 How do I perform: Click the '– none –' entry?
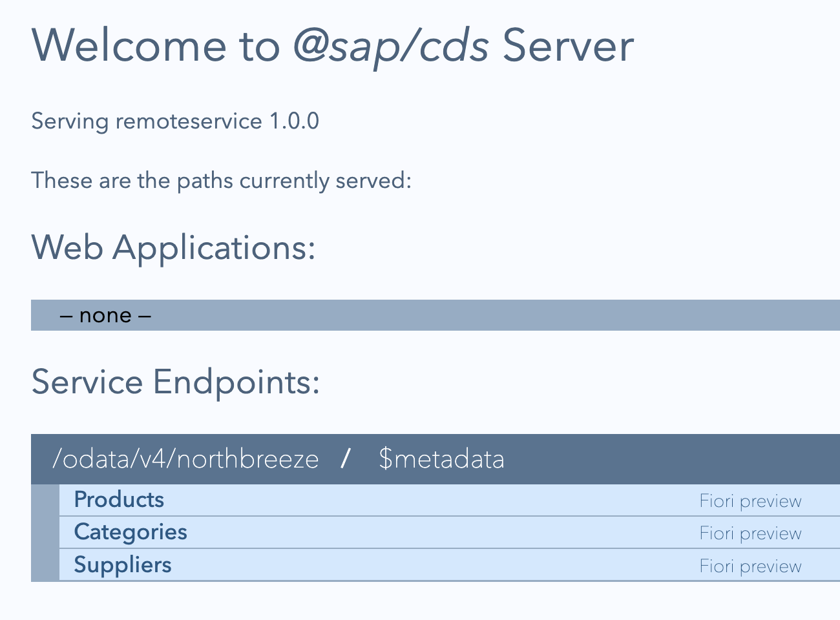105,315
